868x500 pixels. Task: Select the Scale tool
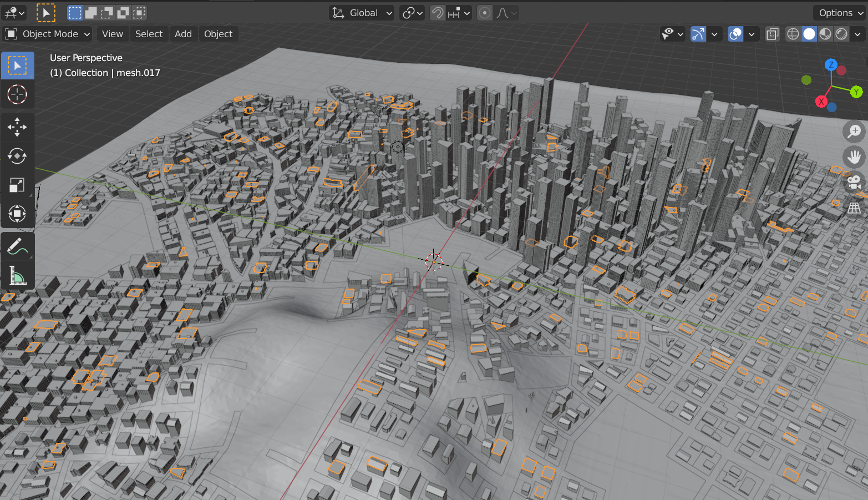pos(17,185)
